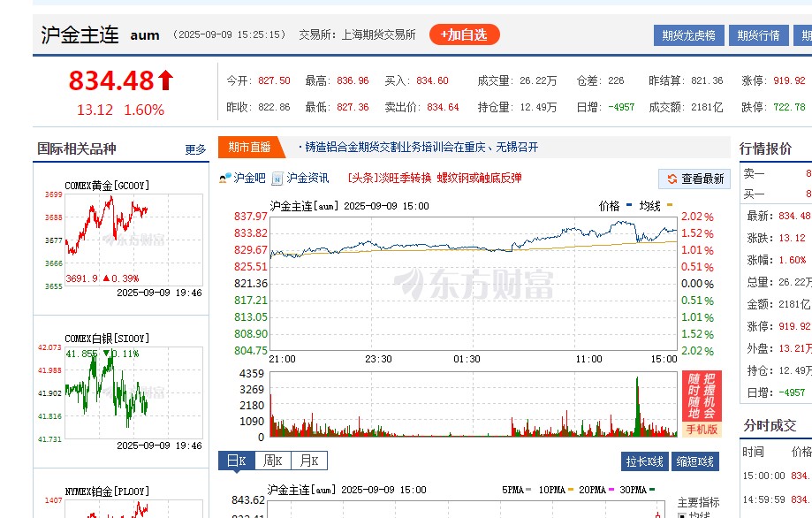812x518 pixels.
Task: Select the 期市直播 tab
Action: [x=250, y=147]
